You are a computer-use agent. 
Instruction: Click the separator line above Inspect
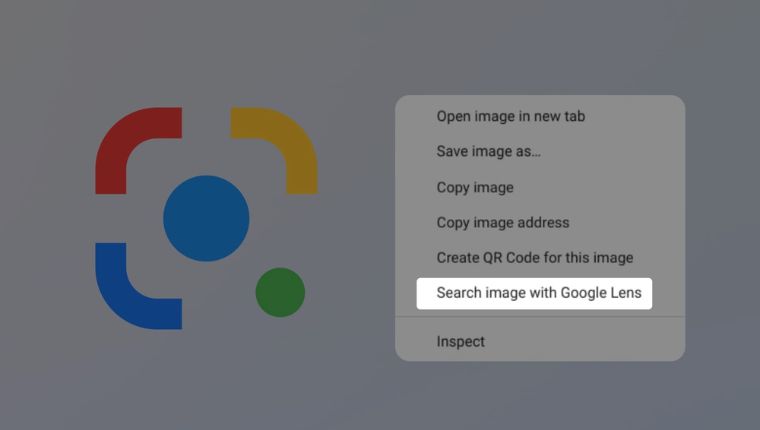click(x=540, y=317)
